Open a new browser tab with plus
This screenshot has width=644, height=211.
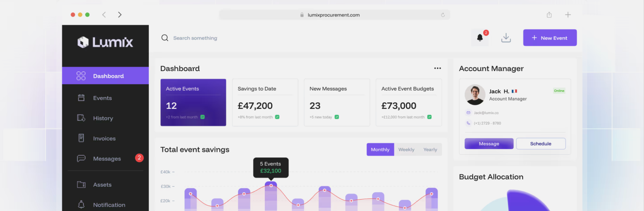568,15
